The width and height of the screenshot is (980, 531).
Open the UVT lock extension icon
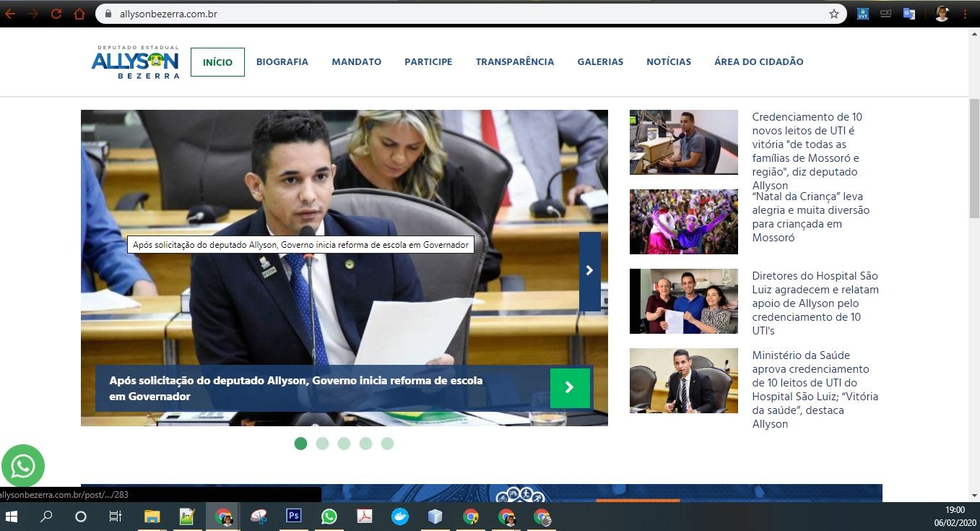[862, 14]
